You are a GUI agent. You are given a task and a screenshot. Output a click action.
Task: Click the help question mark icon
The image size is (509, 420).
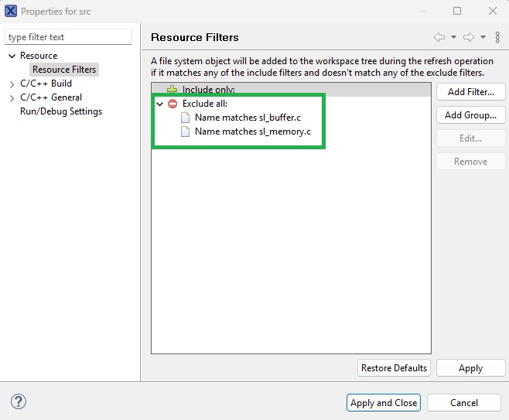(x=19, y=402)
